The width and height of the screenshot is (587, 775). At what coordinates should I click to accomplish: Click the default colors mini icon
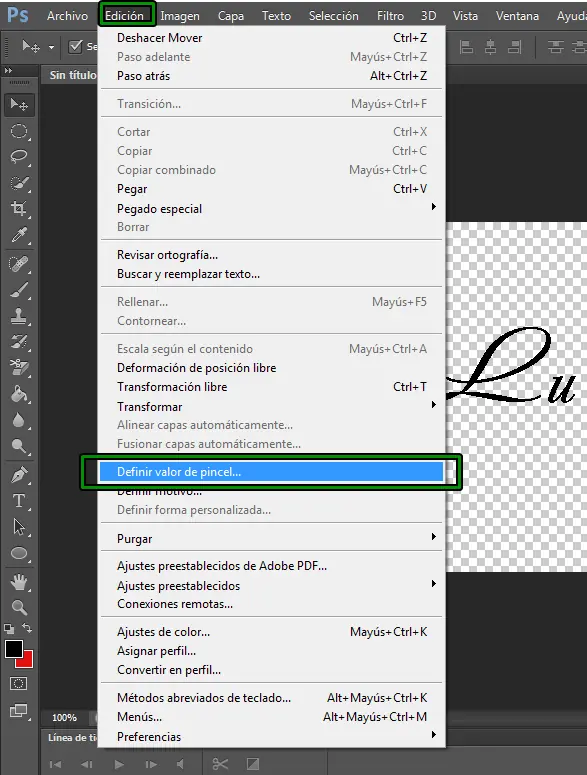click(x=9, y=629)
